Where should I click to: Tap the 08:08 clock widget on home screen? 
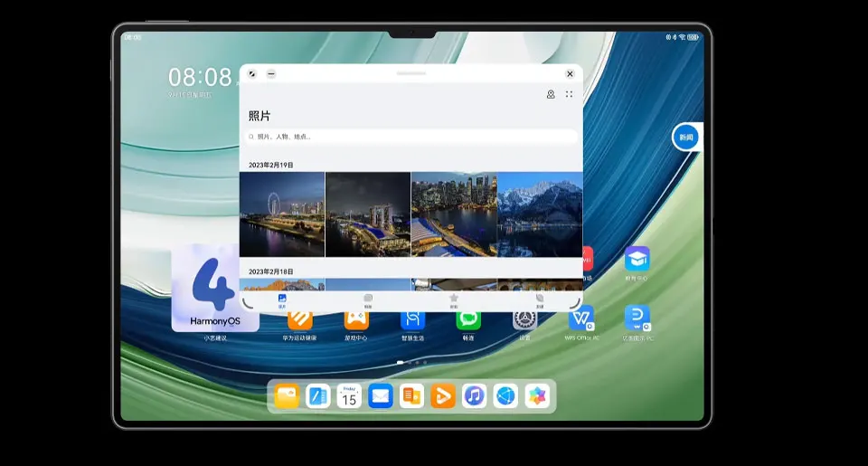coord(200,77)
